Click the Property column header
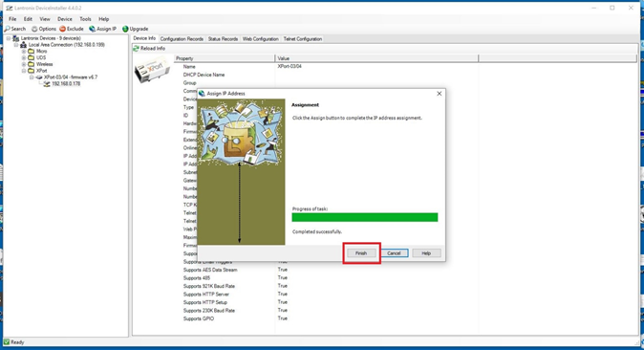The width and height of the screenshot is (644, 350). click(225, 58)
